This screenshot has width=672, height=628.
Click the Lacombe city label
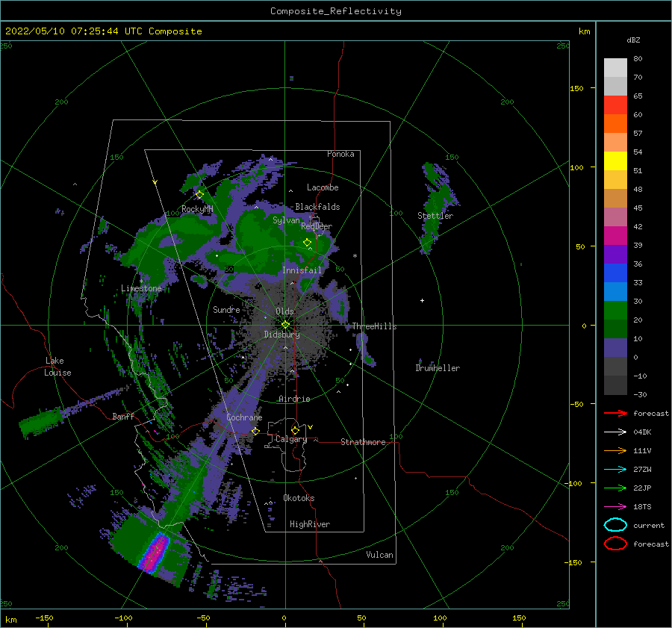323,187
